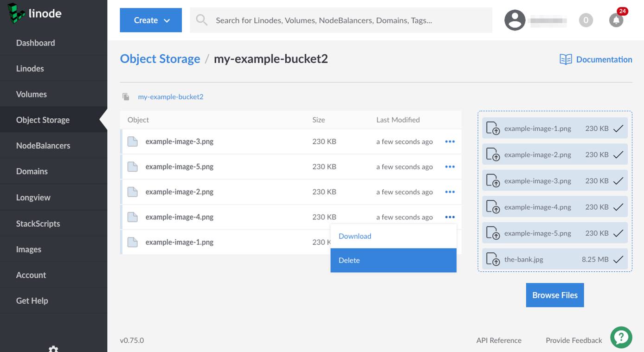Go to NodeBalancers in the sidebar
Screen dimensions: 644x352
tap(43, 146)
